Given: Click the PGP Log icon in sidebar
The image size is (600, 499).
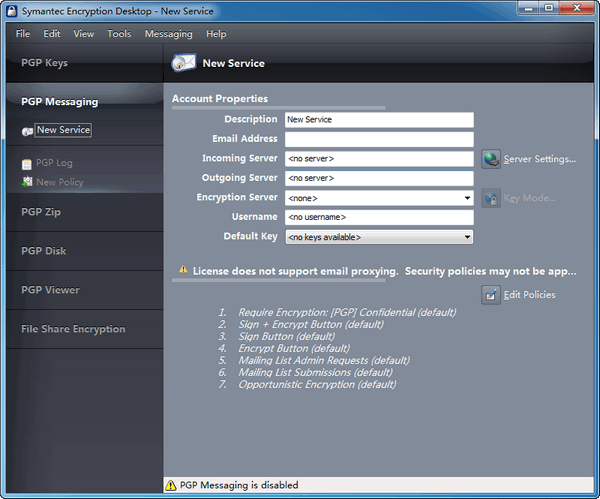Looking at the screenshot, I should click(x=27, y=163).
